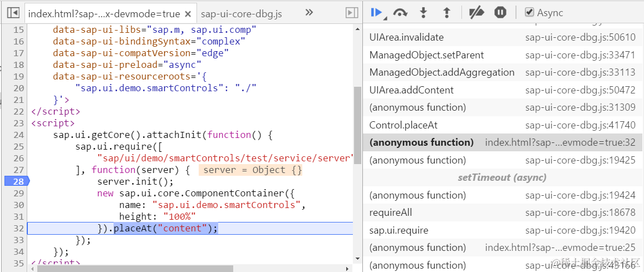Screen dimensions: 644x272
Task: Open link sap-ui-core-dbg.js:18678
Action: pos(581,212)
